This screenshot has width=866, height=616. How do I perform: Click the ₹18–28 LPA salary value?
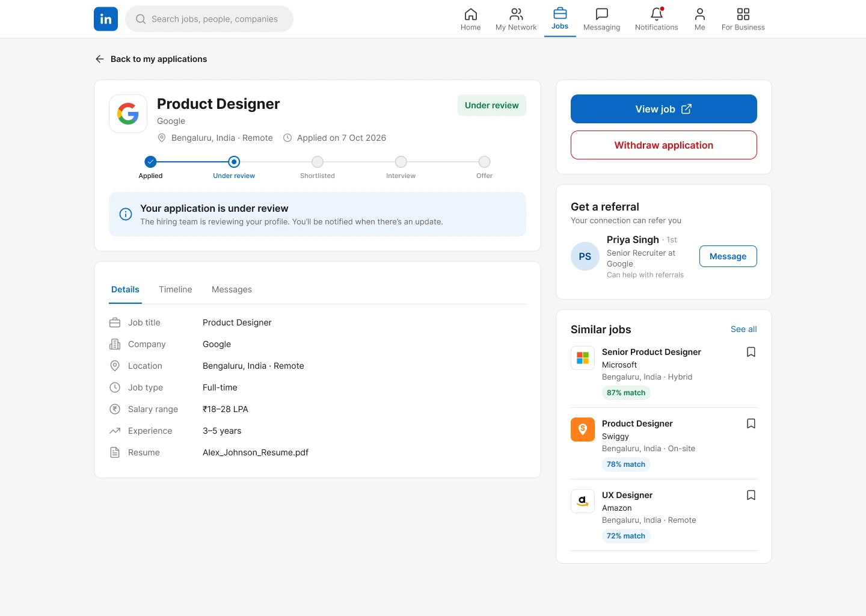tap(226, 409)
